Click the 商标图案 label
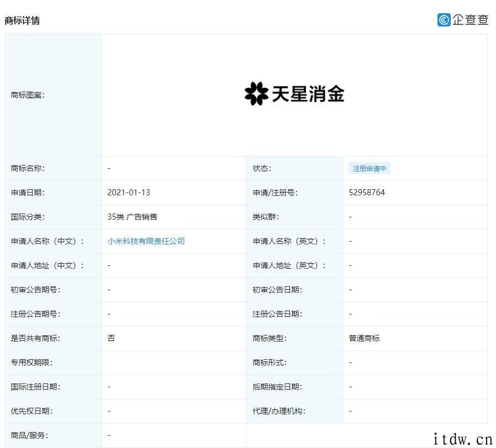The width and height of the screenshot is (496, 448). point(28,95)
